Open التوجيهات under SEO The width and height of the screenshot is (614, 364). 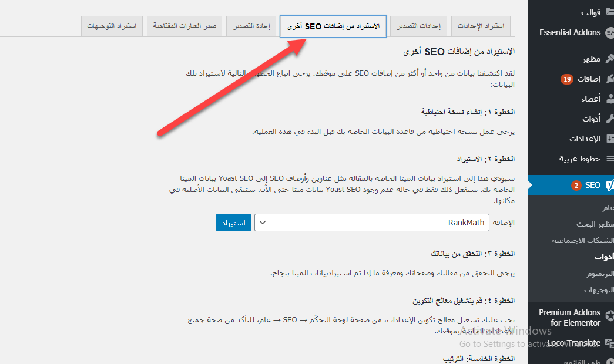pyautogui.click(x=599, y=289)
